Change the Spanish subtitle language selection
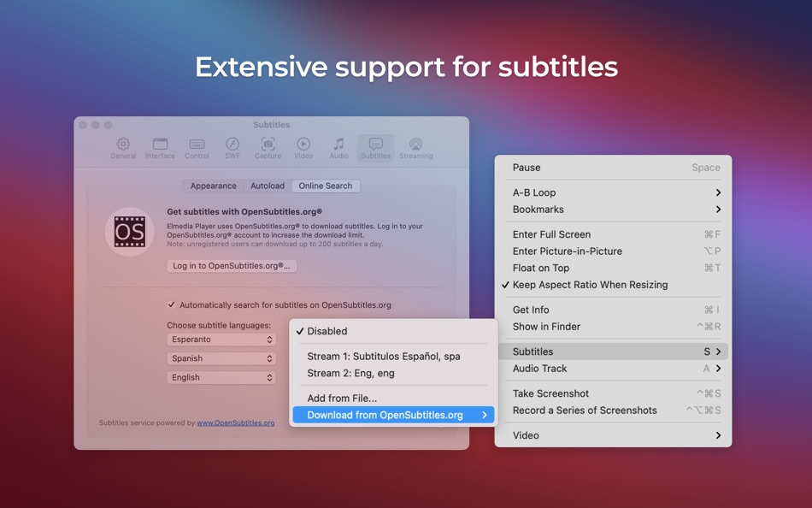This screenshot has width=812, height=508. (221, 358)
